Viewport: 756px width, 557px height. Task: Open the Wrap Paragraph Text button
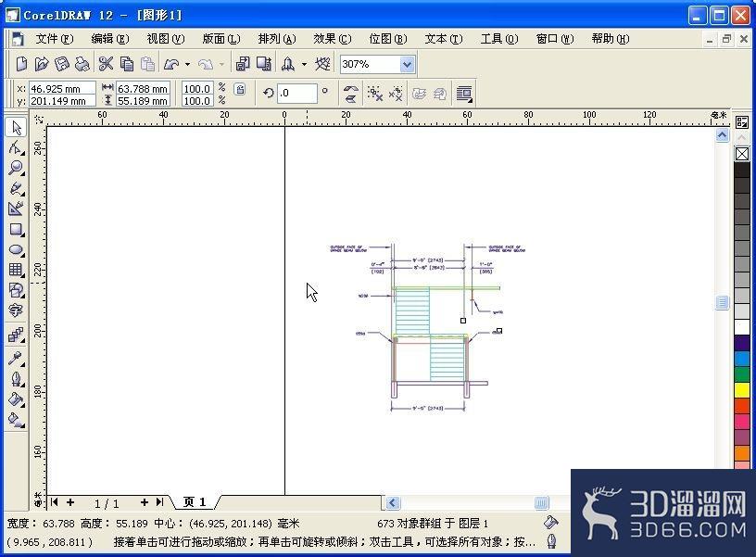point(464,94)
